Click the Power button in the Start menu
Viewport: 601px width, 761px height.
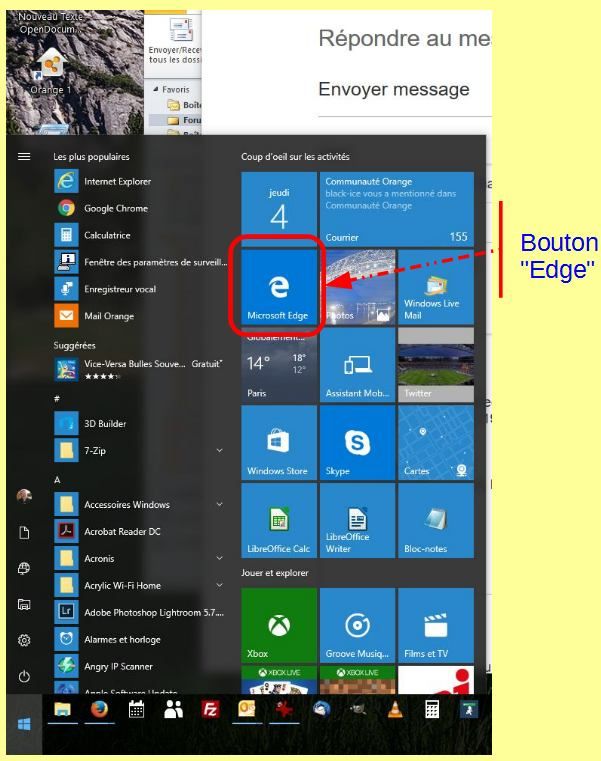24,676
